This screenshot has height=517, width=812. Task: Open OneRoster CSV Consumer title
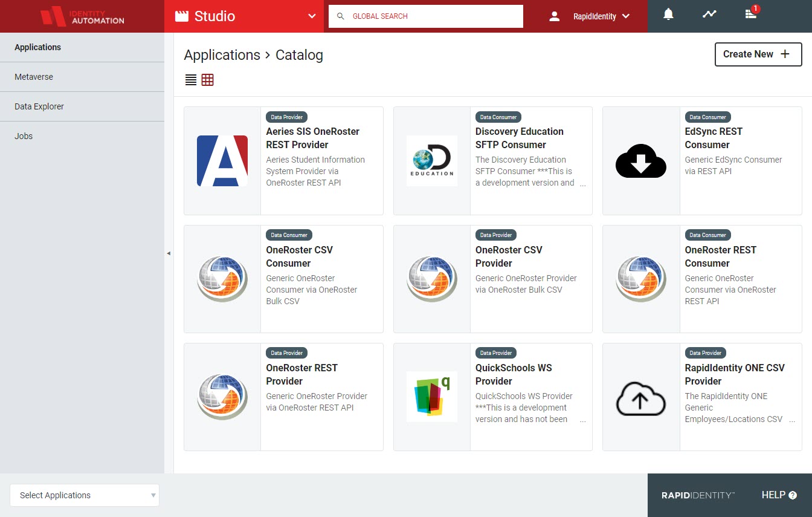[x=300, y=256]
